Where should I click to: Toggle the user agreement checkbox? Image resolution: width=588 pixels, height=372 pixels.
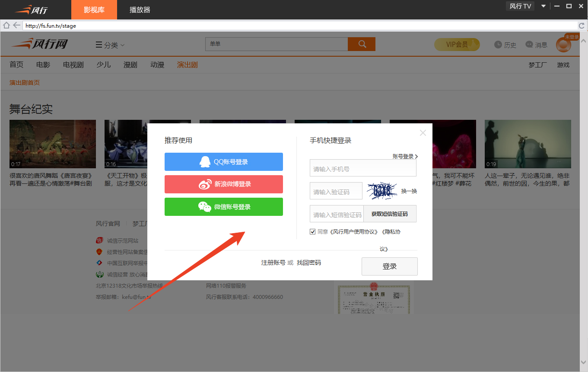(313, 232)
